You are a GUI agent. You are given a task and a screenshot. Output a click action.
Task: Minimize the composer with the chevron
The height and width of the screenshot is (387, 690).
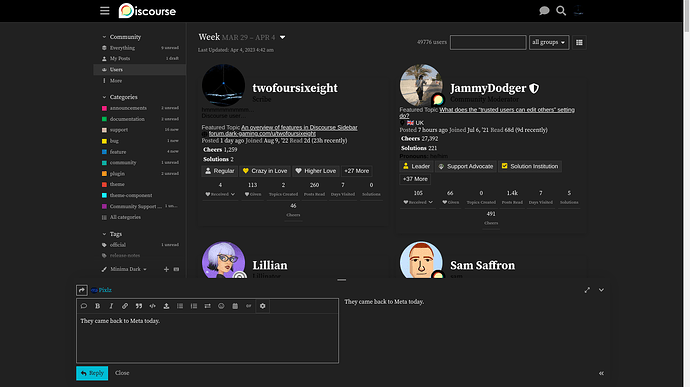point(601,290)
